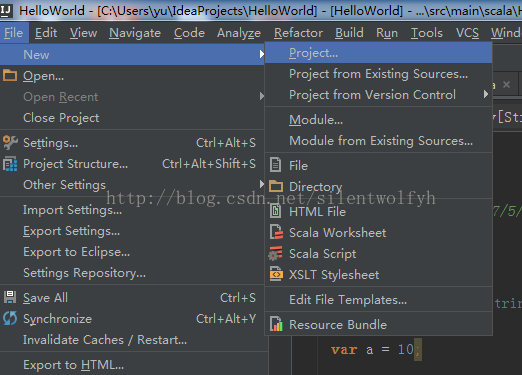Select Project from Existing Sources...
Screen dimensions: 522x375
pos(379,74)
